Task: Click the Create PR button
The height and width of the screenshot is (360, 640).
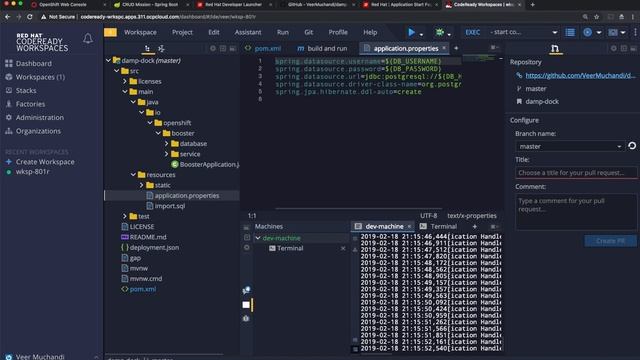Action: 610,241
